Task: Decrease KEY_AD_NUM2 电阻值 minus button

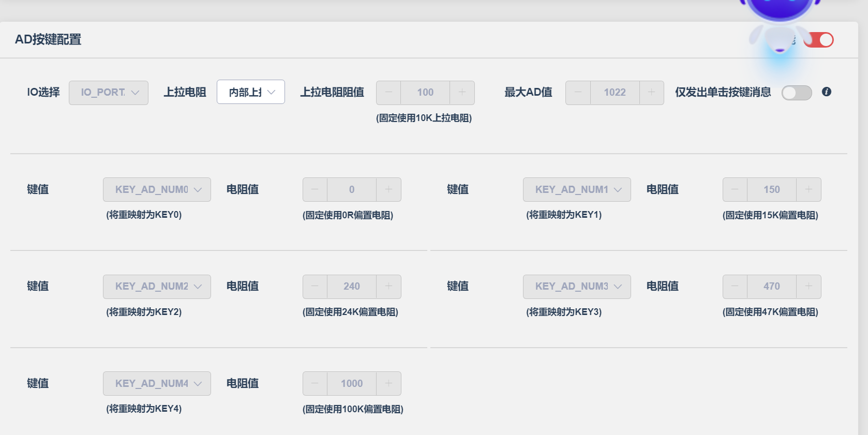Action: click(315, 287)
